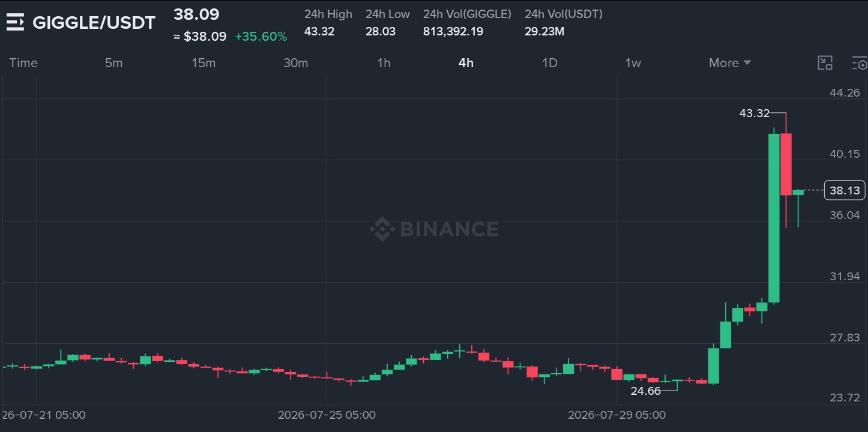Click the tallest green candle on the chart

[x=774, y=218]
